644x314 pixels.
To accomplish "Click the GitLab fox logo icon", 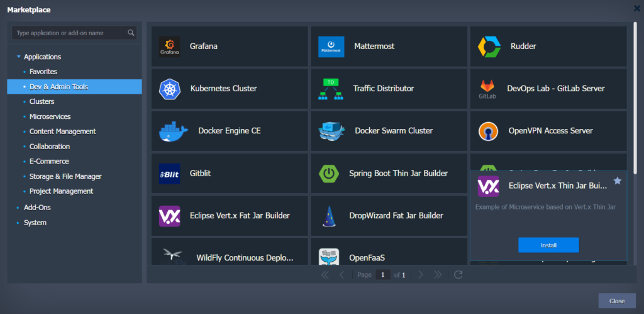I will (x=487, y=89).
